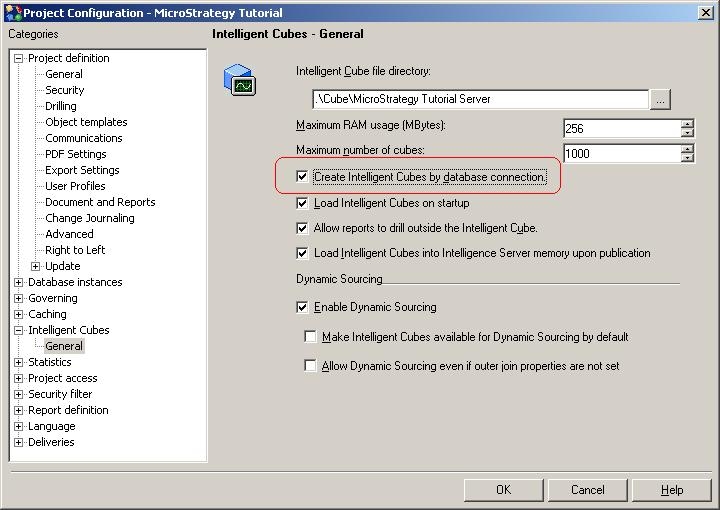This screenshot has width=720, height=510.
Task: Click the Maximum number of cubes field
Action: (x=622, y=154)
